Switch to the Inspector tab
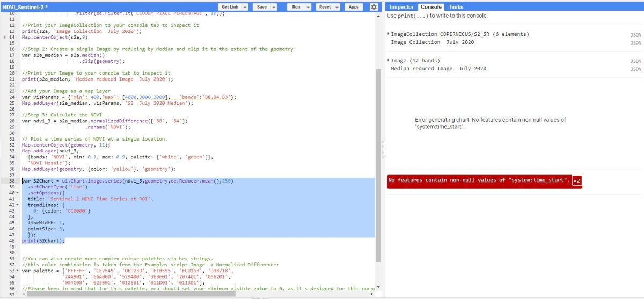The height and width of the screenshot is (299, 644). pos(402,7)
